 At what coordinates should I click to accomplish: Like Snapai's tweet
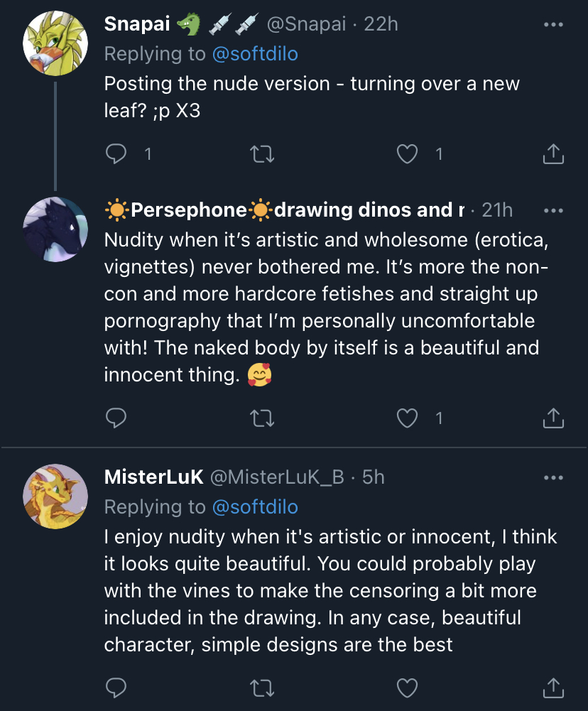pos(407,153)
